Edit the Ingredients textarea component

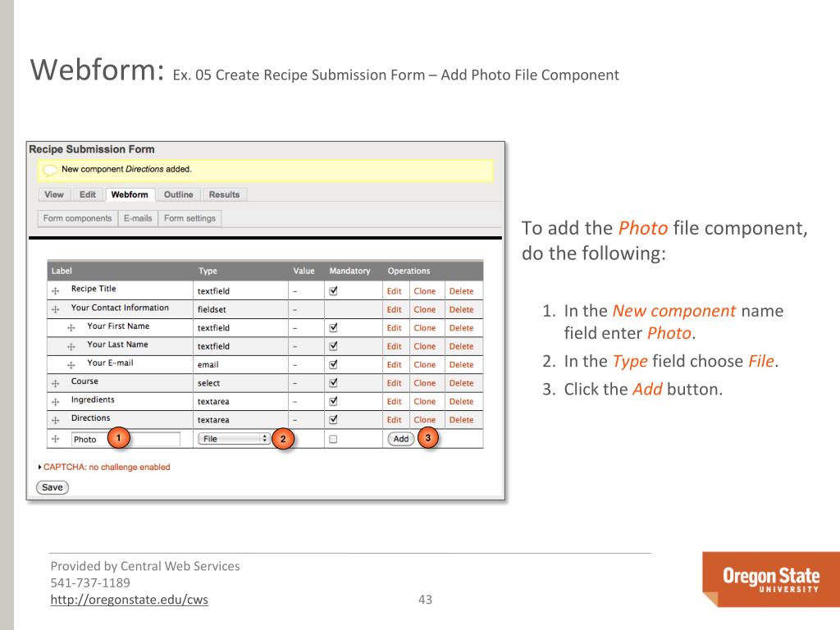coord(395,401)
